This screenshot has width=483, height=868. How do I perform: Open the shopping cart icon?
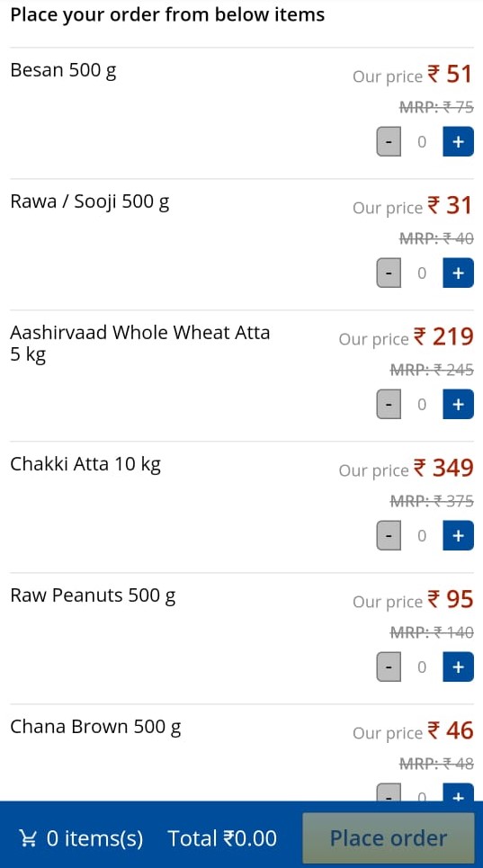(x=28, y=838)
